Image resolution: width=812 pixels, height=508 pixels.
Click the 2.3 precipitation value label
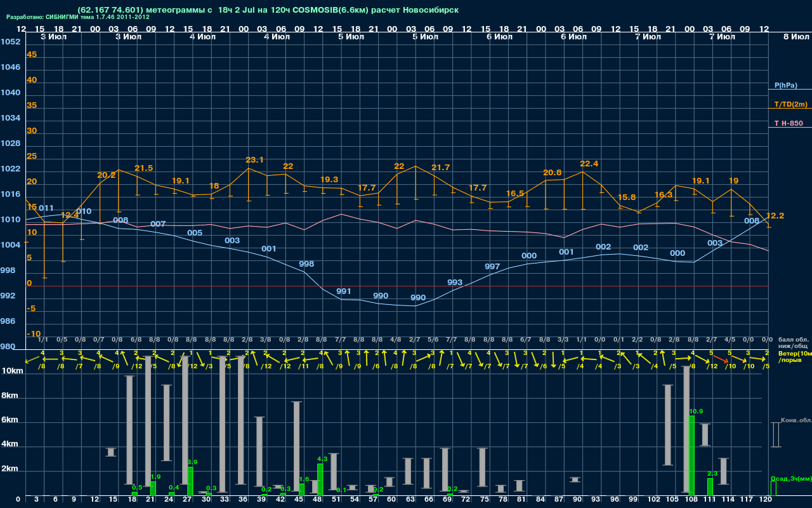(x=712, y=474)
